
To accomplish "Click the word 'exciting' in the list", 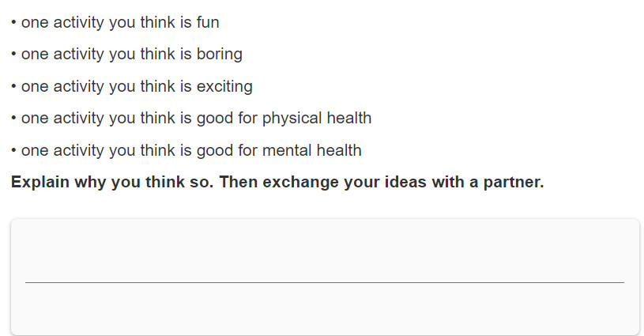I will pyautogui.click(x=224, y=87).
